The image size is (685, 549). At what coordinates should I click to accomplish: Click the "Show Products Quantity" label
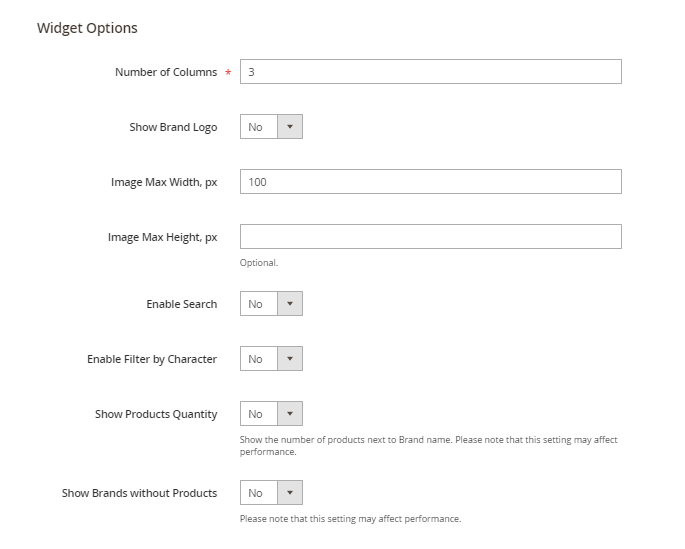click(156, 414)
